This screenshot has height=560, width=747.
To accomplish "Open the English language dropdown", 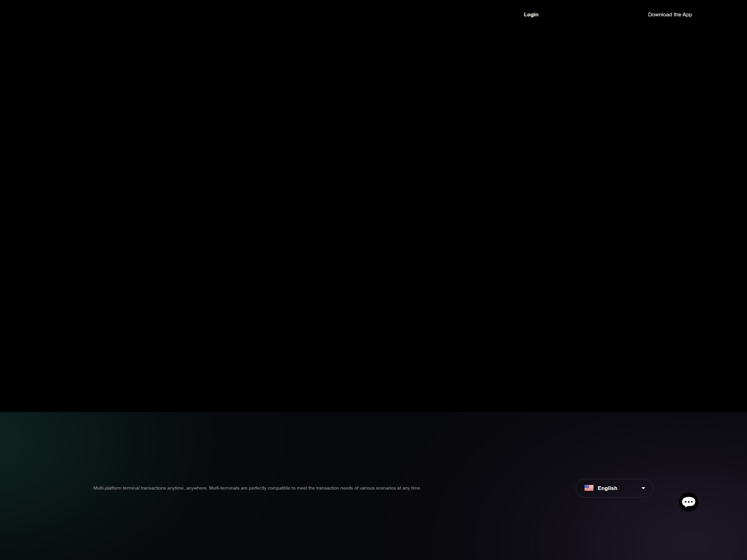I will click(614, 488).
